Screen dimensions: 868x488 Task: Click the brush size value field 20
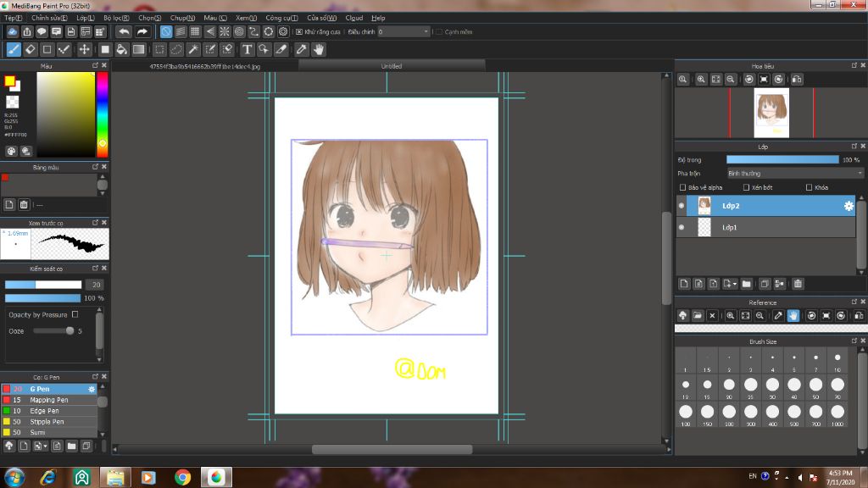click(96, 285)
